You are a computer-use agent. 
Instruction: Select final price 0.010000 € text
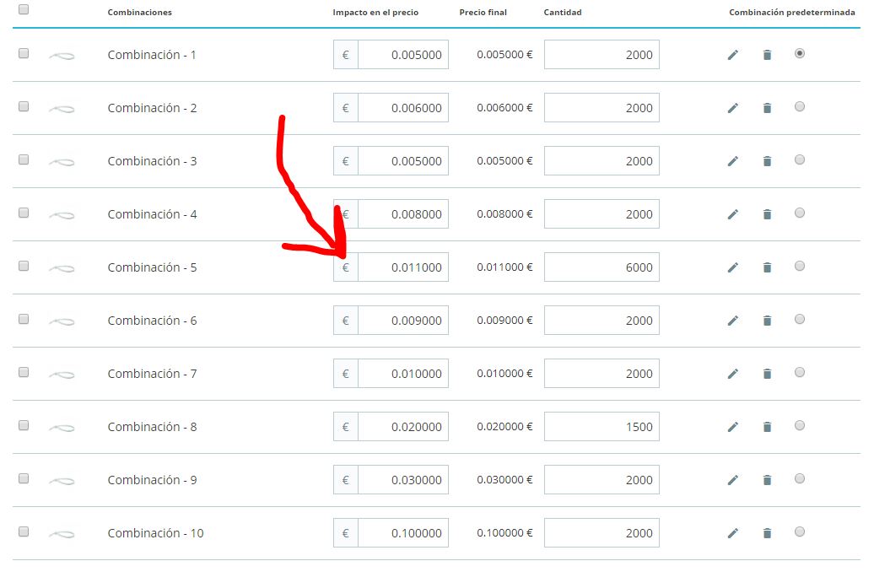tap(504, 374)
